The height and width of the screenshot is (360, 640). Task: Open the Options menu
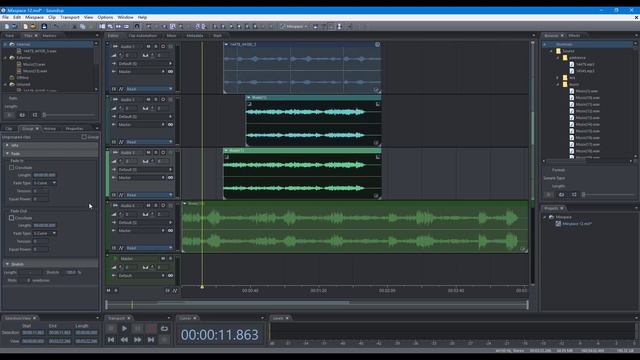pyautogui.click(x=105, y=18)
